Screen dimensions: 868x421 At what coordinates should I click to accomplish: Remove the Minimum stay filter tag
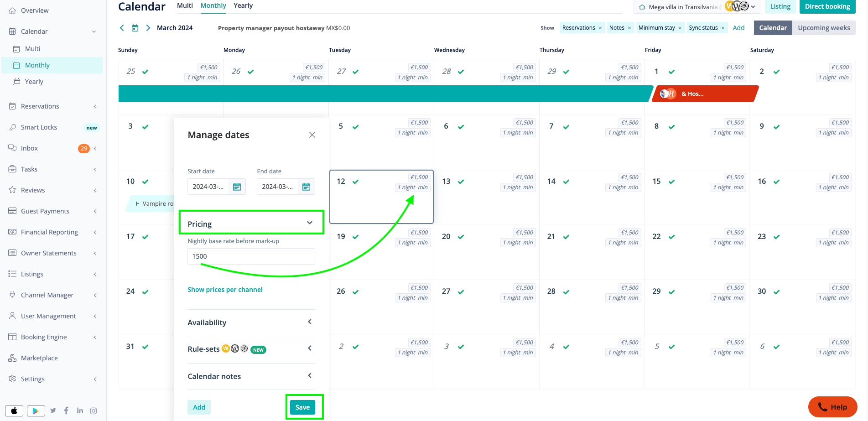680,28
